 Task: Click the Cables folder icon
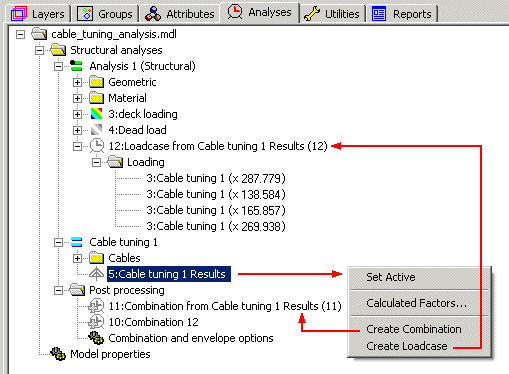click(97, 258)
